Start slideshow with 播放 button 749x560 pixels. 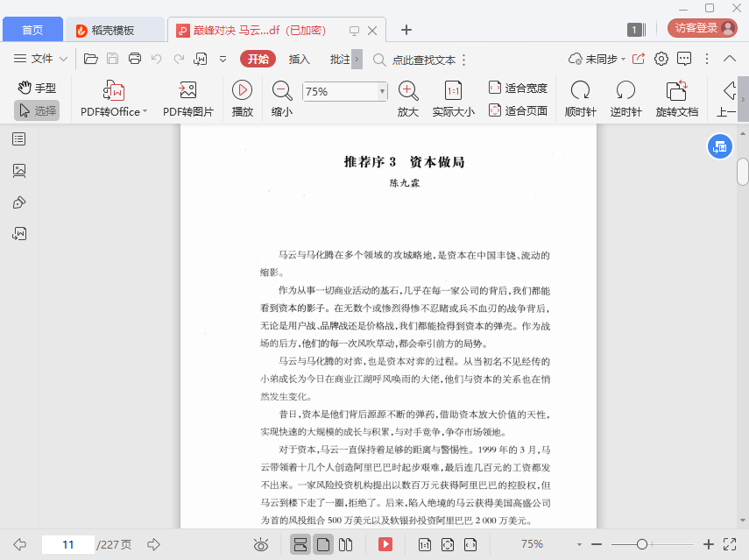coord(242,99)
